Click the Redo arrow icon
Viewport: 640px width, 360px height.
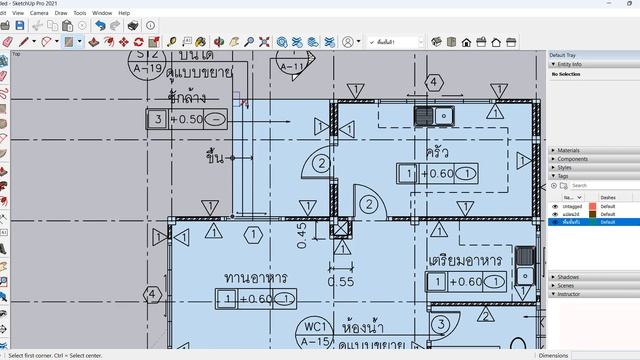coord(116,25)
